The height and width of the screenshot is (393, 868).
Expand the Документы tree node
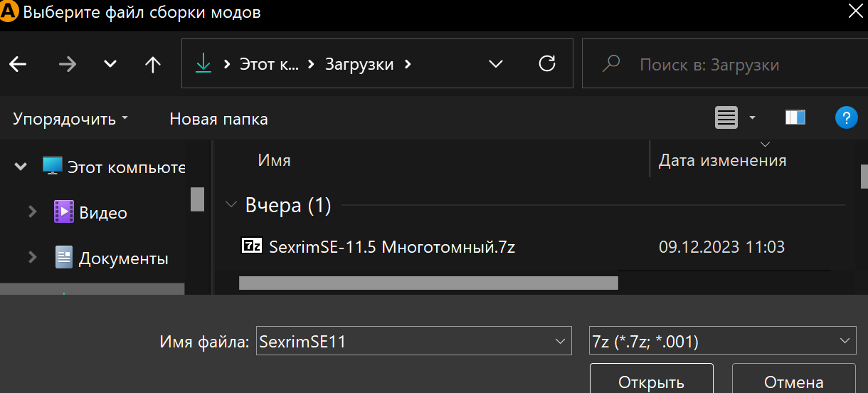[32, 258]
